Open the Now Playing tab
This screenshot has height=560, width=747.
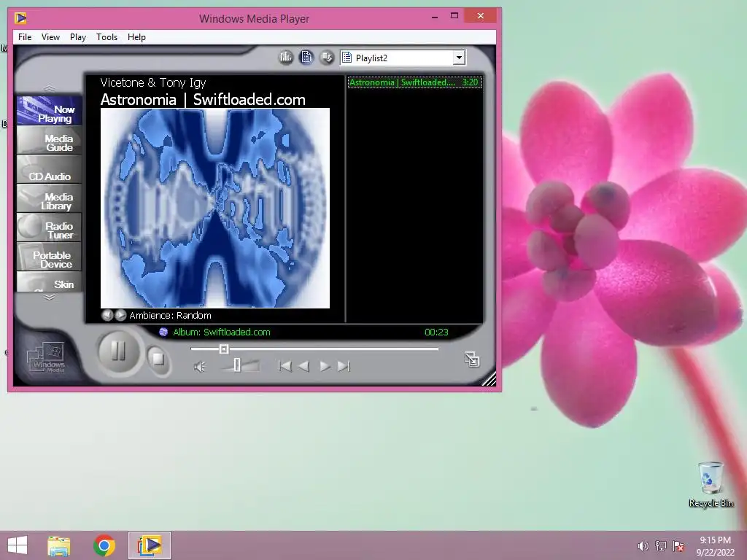[x=49, y=111]
